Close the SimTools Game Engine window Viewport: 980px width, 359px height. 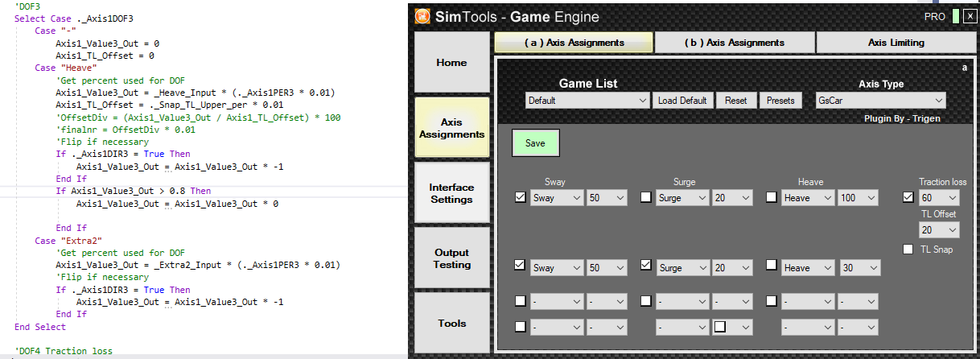point(969,17)
